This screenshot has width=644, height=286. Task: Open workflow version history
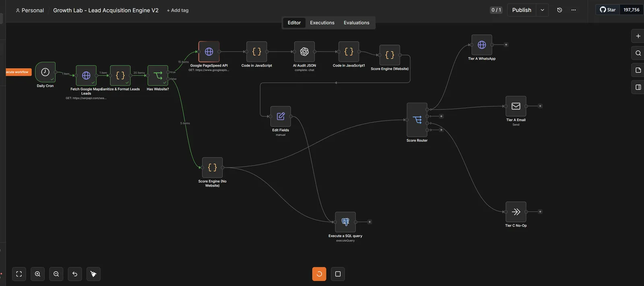tap(559, 10)
